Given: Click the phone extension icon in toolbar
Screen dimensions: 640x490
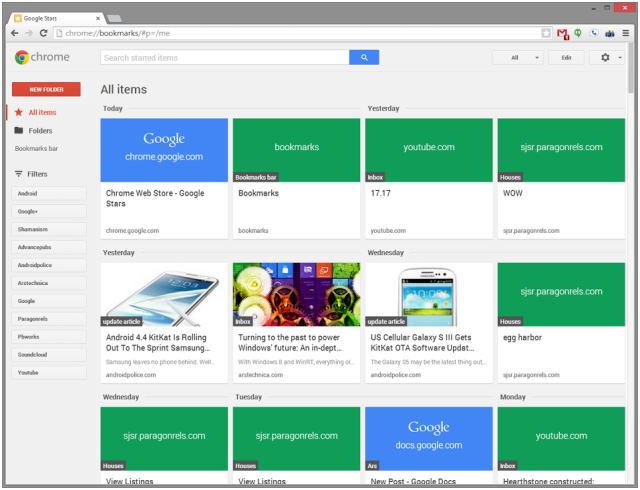Looking at the screenshot, I should 594,33.
